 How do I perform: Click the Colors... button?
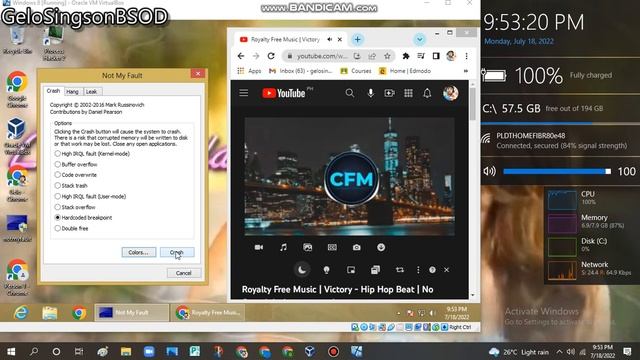click(x=138, y=252)
